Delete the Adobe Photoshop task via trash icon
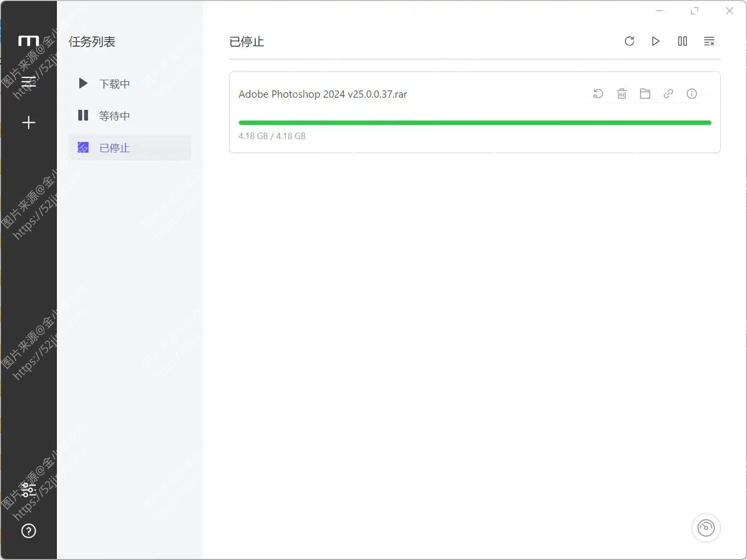This screenshot has width=747, height=560. pyautogui.click(x=622, y=94)
